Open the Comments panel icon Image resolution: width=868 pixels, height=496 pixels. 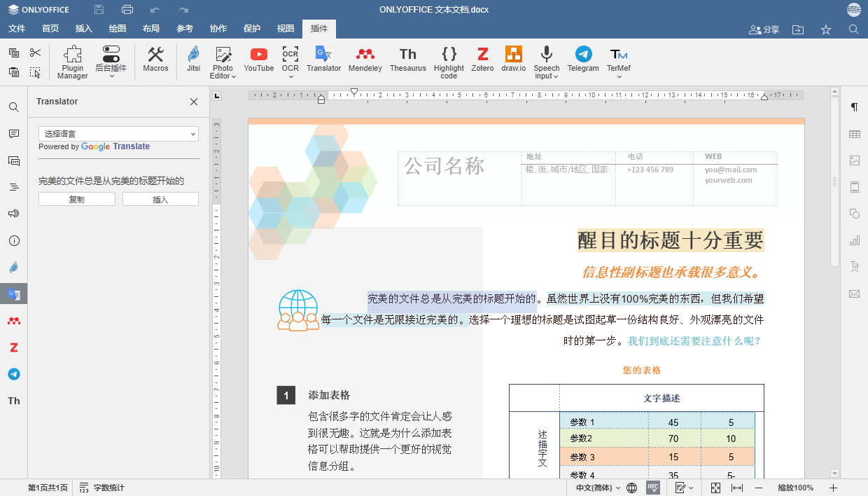click(13, 134)
